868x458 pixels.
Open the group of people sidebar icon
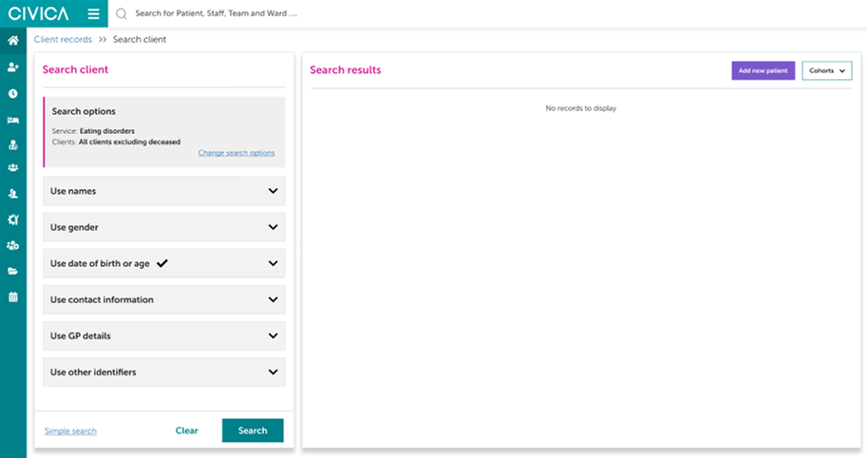pyautogui.click(x=12, y=168)
